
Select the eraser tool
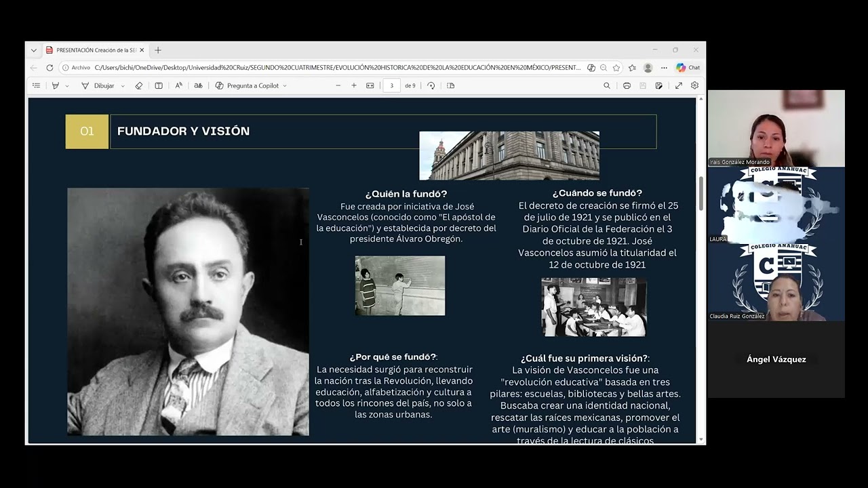pyautogui.click(x=139, y=85)
